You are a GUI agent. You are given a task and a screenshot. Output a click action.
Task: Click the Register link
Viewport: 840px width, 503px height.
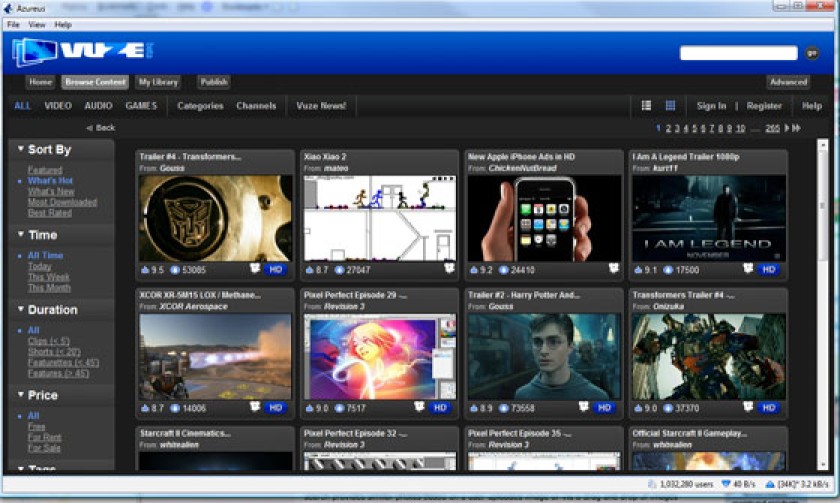coord(764,106)
